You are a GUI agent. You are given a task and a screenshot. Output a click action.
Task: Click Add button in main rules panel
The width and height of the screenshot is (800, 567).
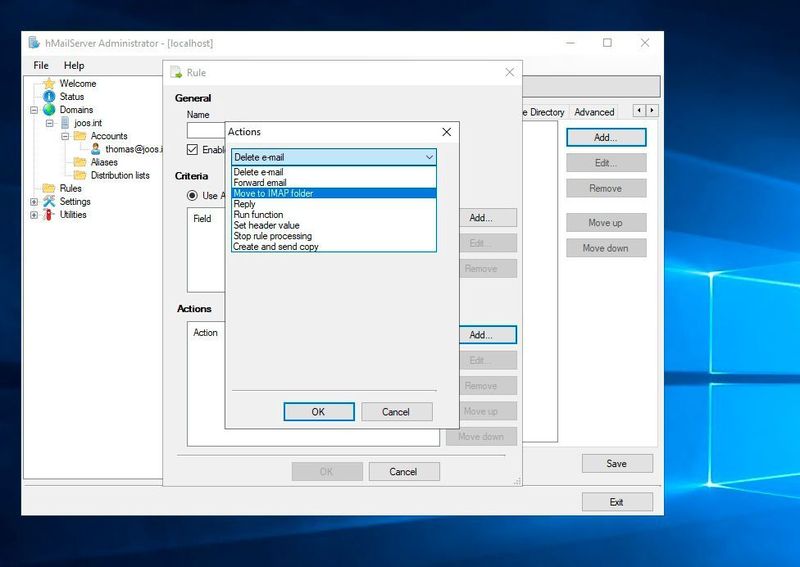[x=606, y=137]
